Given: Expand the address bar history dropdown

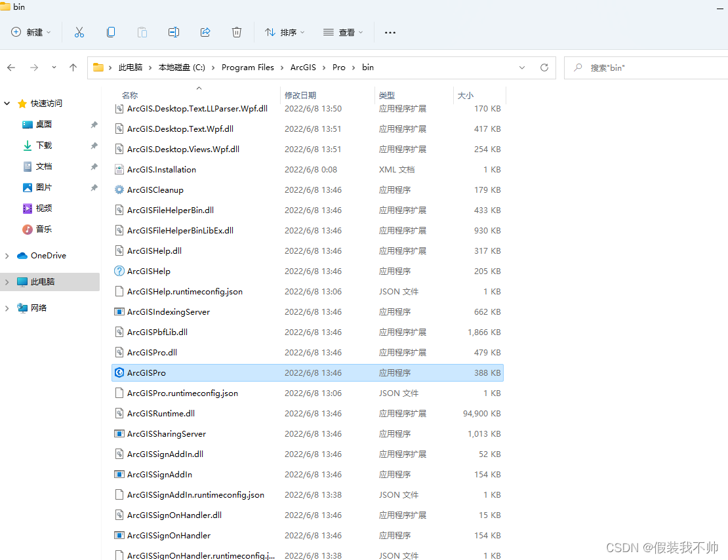Looking at the screenshot, I should [522, 68].
